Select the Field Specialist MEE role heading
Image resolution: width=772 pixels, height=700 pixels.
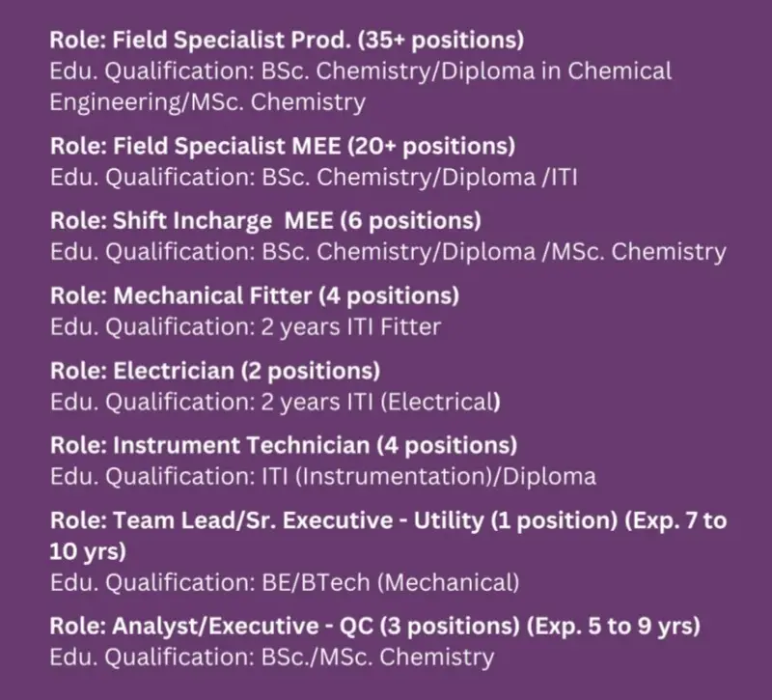tap(283, 147)
